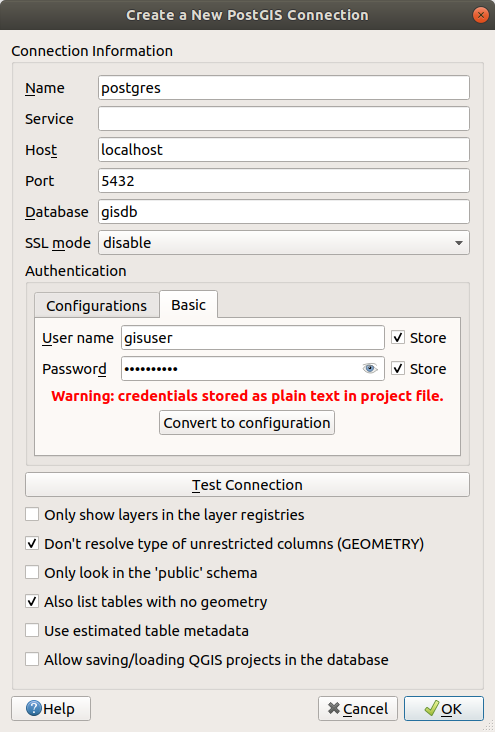This screenshot has width=495, height=732.
Task: Click the green checkmark OK button
Action: [444, 709]
